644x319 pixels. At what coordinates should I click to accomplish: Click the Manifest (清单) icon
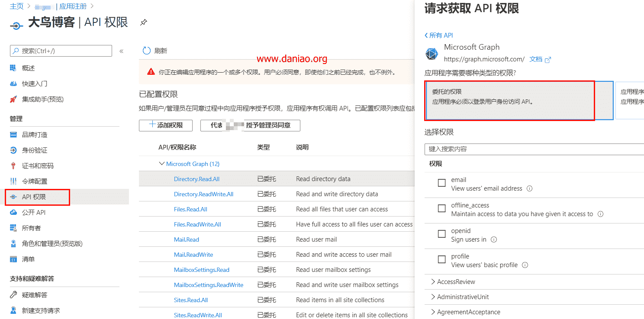coord(13,259)
